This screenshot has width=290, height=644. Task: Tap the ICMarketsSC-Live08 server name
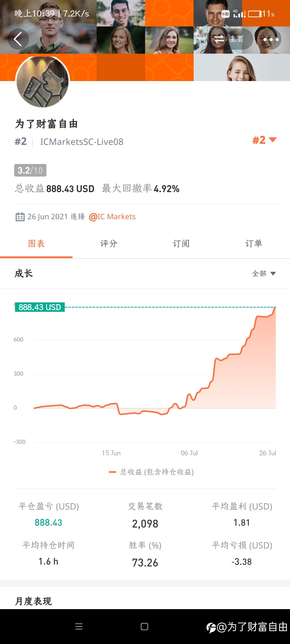click(82, 142)
